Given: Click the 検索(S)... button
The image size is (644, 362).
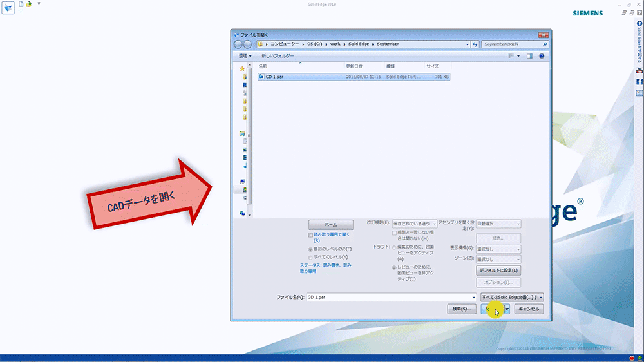Looking at the screenshot, I should (x=461, y=309).
